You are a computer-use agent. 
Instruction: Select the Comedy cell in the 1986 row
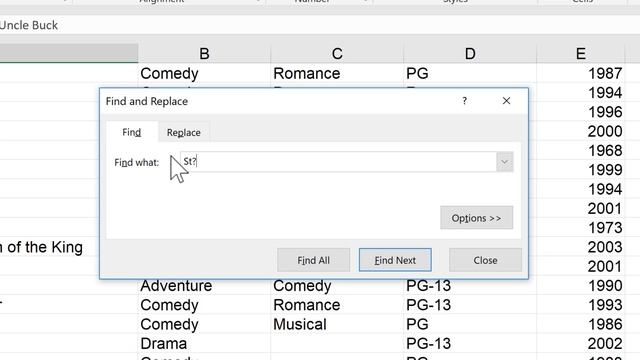(x=204, y=324)
